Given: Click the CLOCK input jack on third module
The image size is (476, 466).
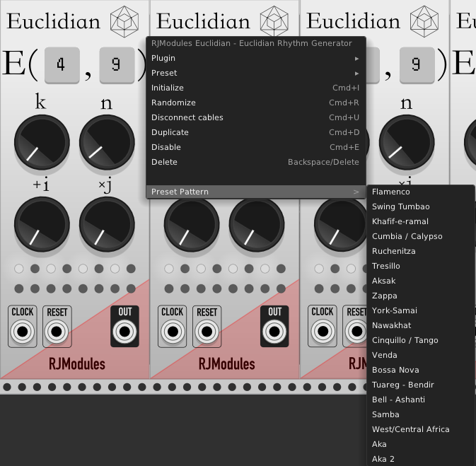Looking at the screenshot, I should (323, 332).
